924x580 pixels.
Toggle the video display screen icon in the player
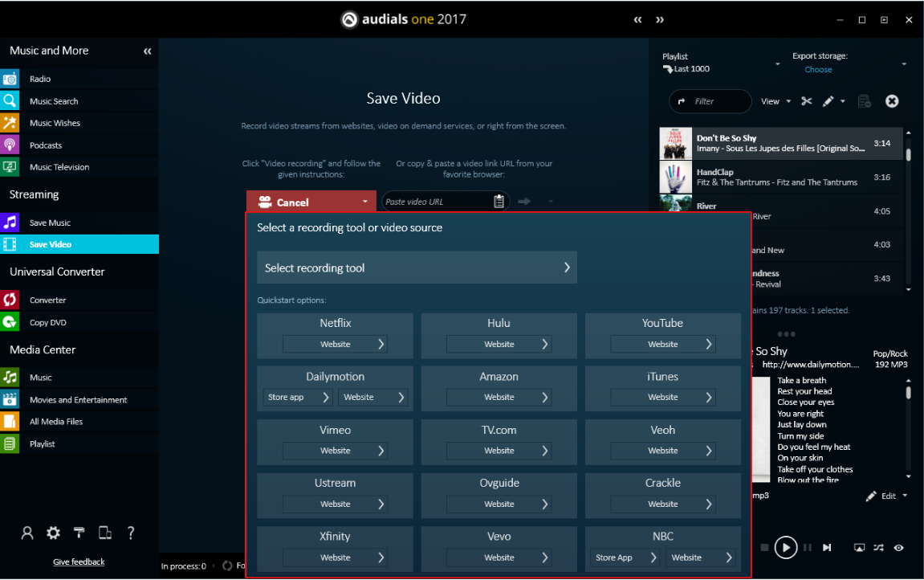(x=859, y=548)
